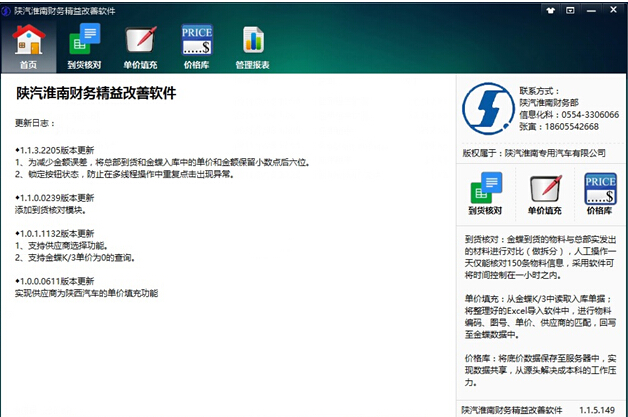Click 到货核对 shortcut in right panel
Viewport: 628px width, 417px height.
point(486,194)
